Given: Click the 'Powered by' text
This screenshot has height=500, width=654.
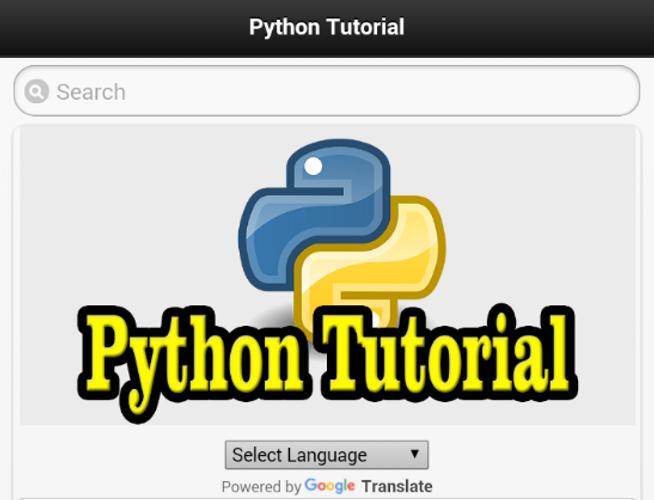Looking at the screenshot, I should [x=261, y=487].
